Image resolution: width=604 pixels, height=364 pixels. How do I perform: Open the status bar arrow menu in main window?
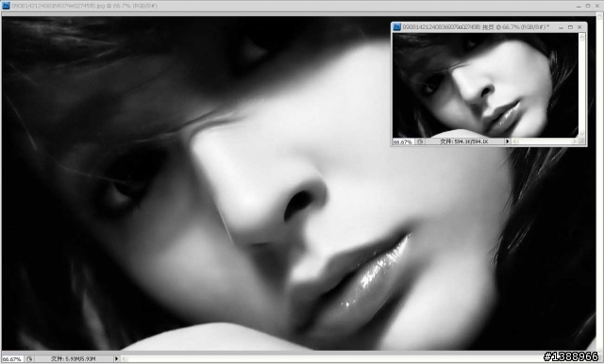tap(116, 358)
